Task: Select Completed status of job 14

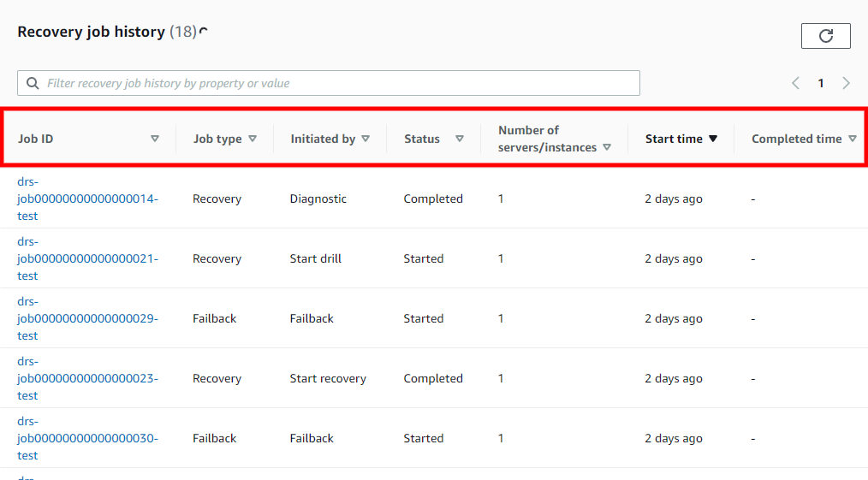Action: 433,199
